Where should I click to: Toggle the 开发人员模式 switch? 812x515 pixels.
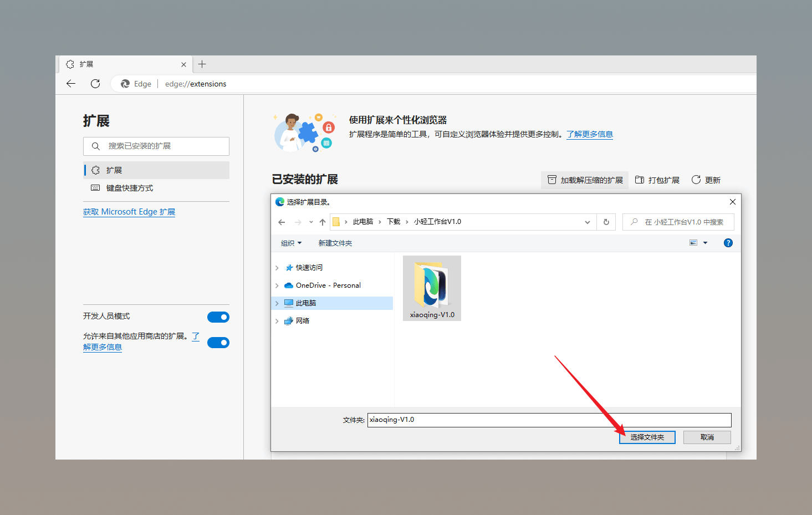[x=218, y=317]
